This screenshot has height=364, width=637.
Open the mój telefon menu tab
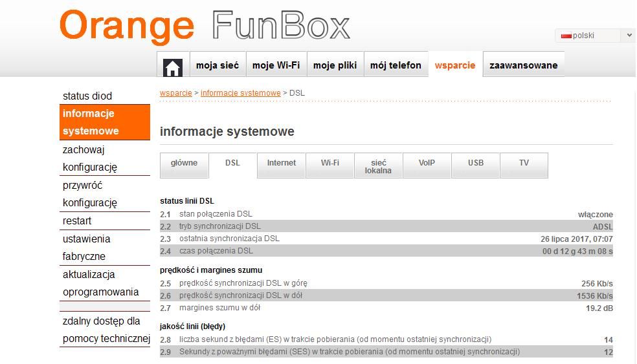396,65
